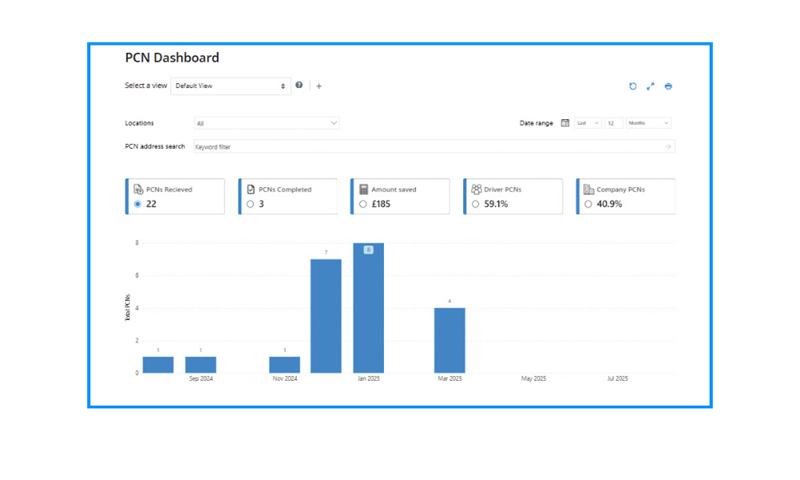Screen dimensions: 800x480
Task: Click the Jan 2025 bar with value 8
Action: pos(368,308)
